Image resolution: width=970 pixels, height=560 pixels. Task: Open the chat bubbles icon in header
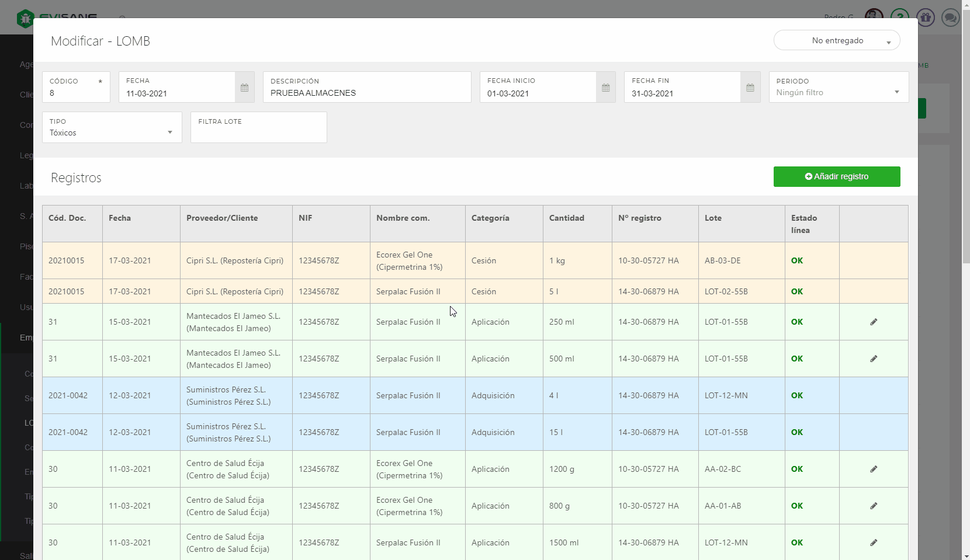[951, 18]
